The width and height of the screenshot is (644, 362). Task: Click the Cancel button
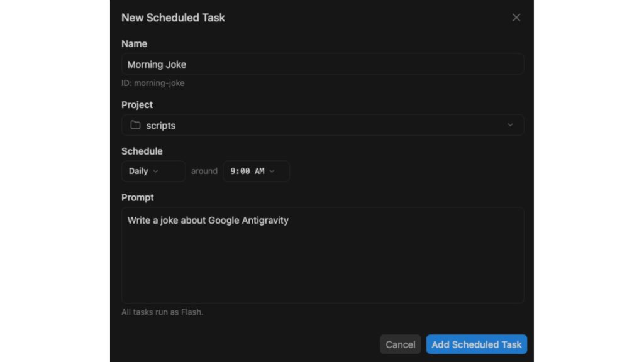pos(400,344)
